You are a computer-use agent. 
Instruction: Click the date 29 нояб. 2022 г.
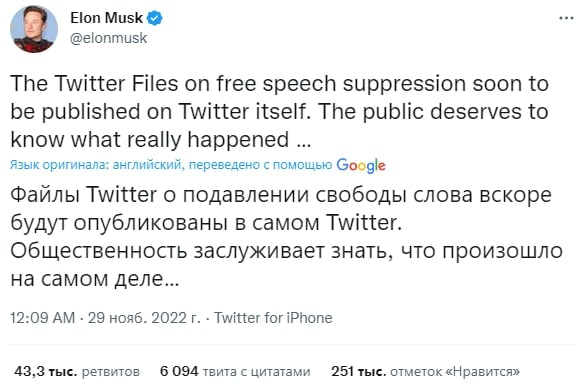point(144,318)
